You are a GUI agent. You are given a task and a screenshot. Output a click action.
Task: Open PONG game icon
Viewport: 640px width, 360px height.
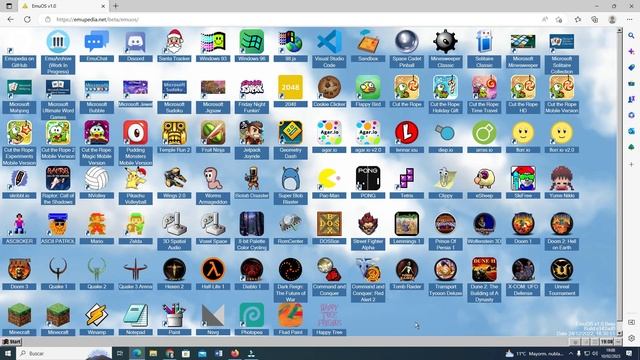pos(368,178)
